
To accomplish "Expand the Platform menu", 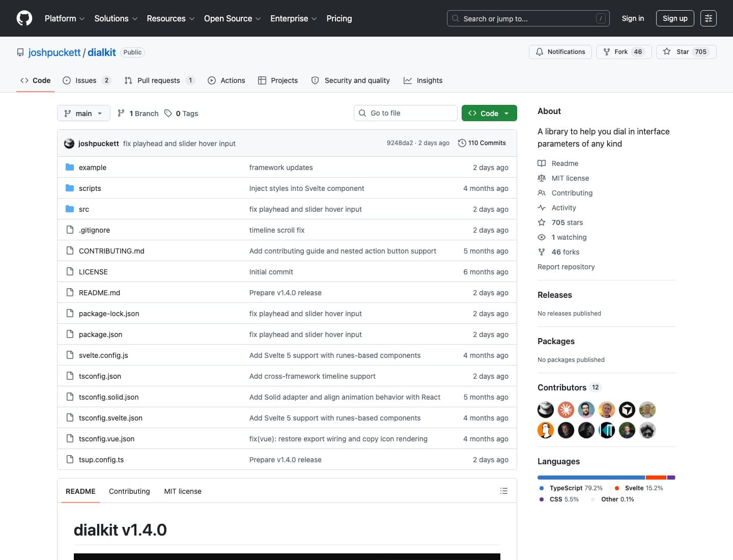I will (65, 18).
